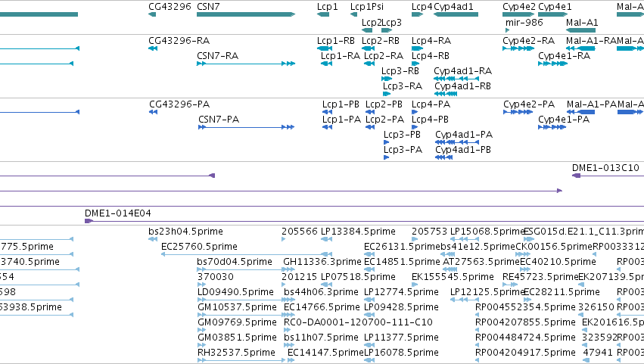
Task: Open the LP12774.5prime EST label
Action: pyautogui.click(x=402, y=293)
